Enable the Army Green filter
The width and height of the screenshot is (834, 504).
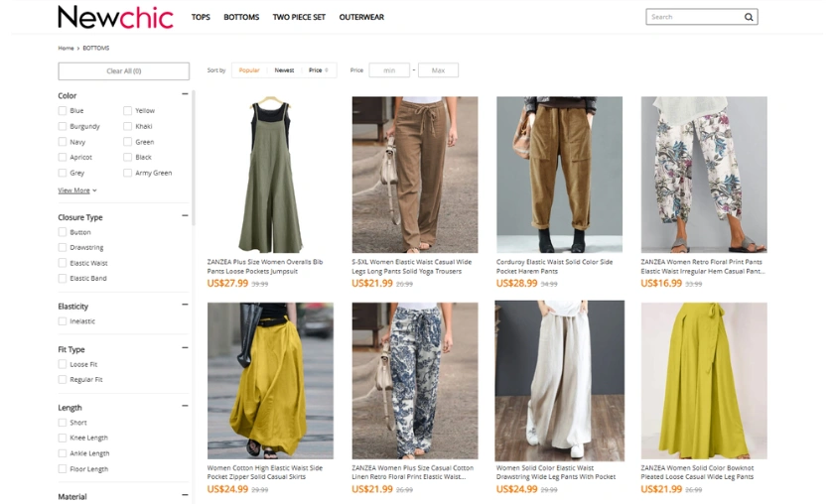[x=127, y=173]
